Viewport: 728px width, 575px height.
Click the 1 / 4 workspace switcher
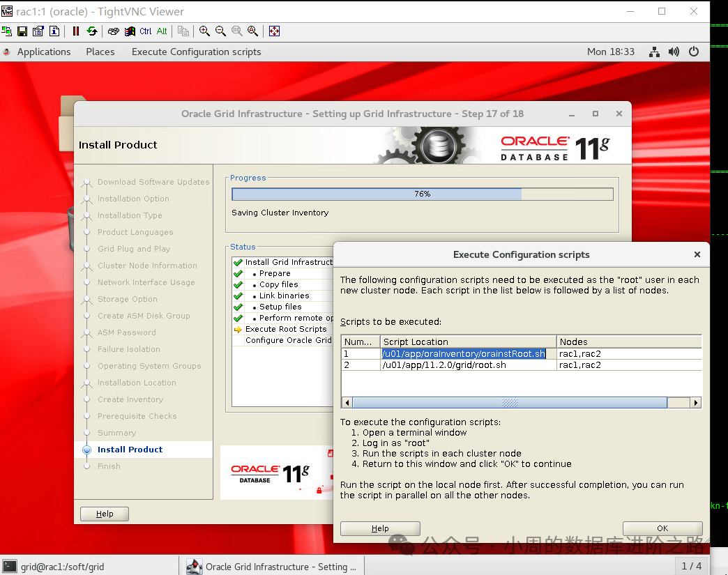[691, 566]
